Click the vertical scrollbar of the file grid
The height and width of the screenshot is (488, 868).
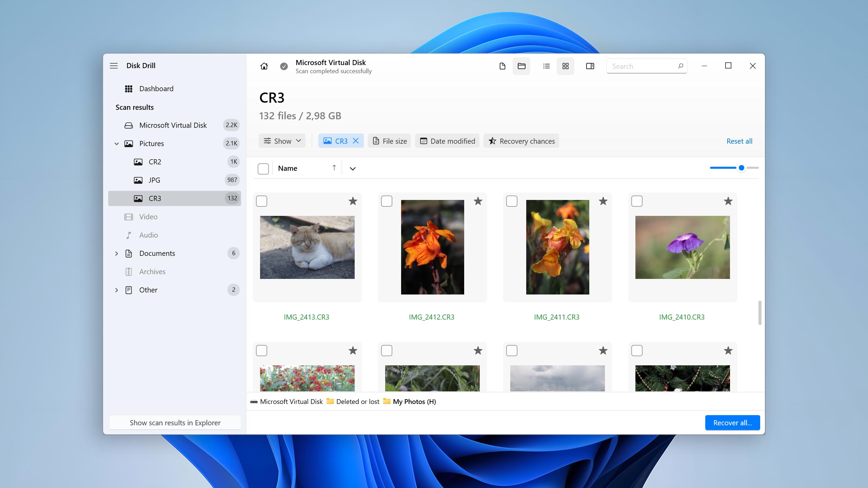tap(760, 312)
